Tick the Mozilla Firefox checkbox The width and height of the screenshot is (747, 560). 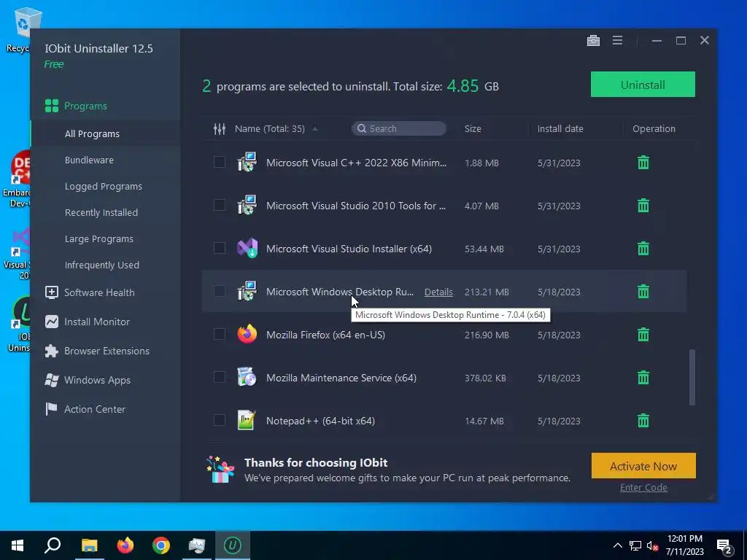pyautogui.click(x=219, y=334)
